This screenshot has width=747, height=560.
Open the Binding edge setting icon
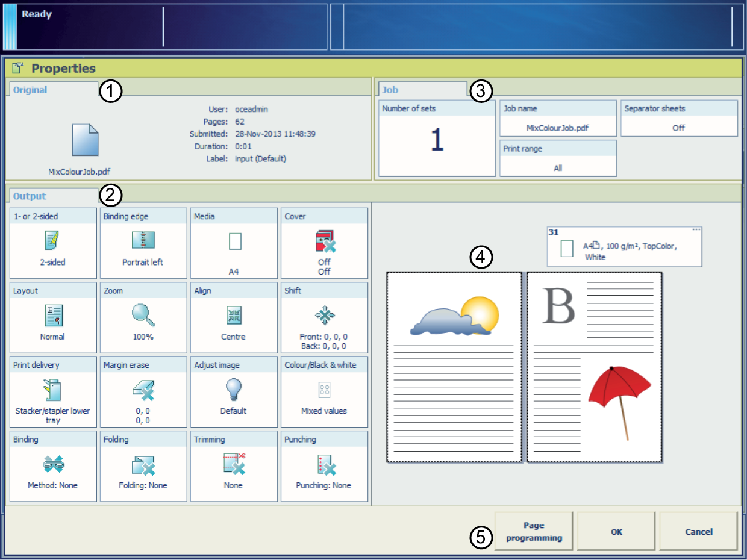click(143, 241)
